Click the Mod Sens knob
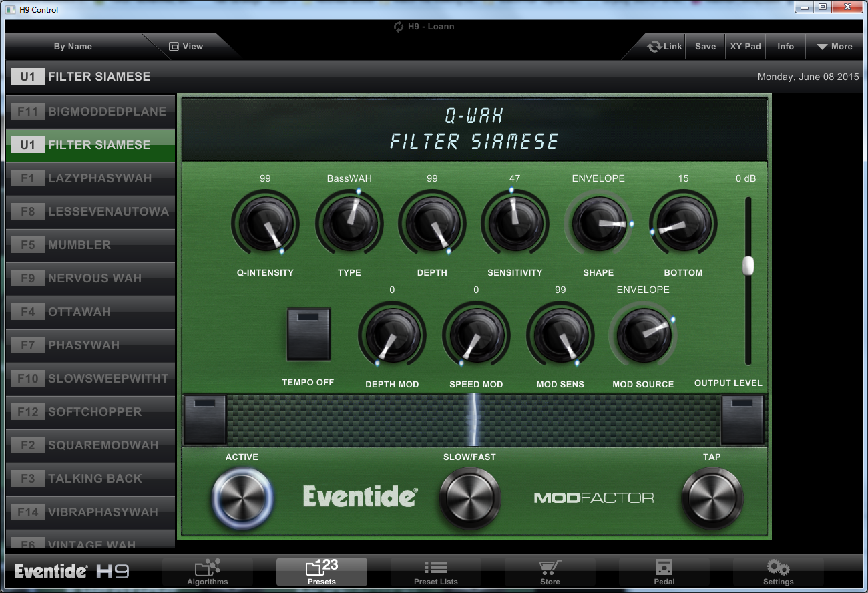This screenshot has height=593, width=868. (x=560, y=335)
